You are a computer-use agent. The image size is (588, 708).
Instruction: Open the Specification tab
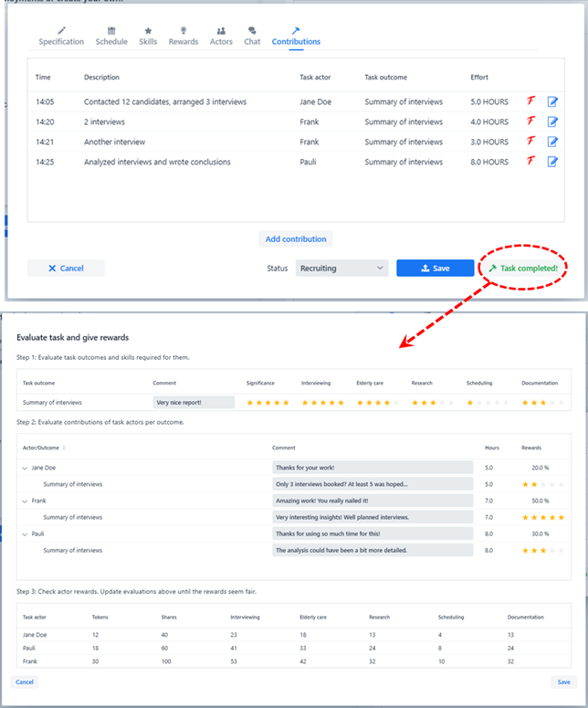tap(61, 37)
